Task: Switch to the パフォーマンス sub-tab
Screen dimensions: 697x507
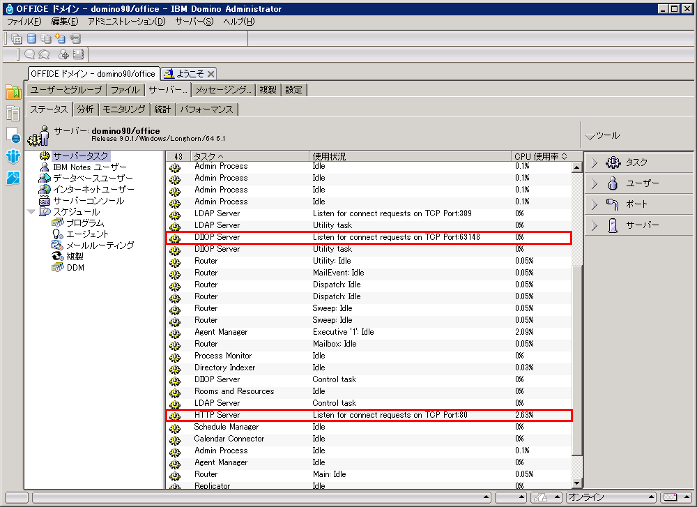Action: point(206,109)
